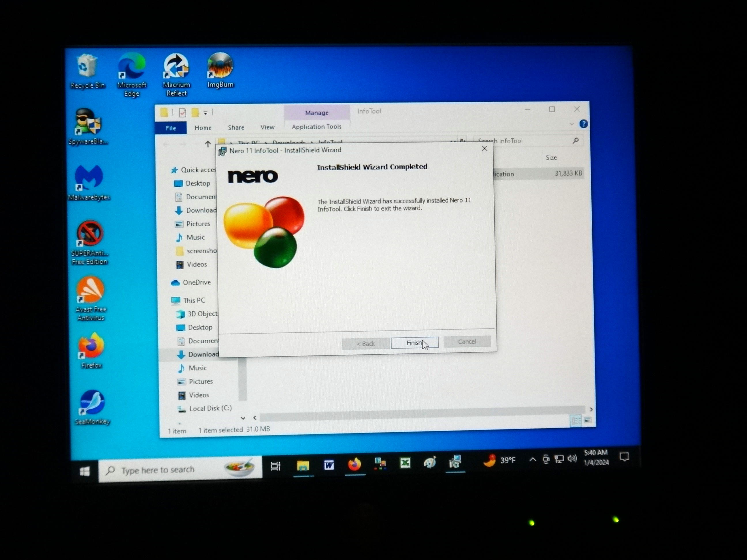
Task: Open SpywareBlaster desktop shortcut
Action: (x=88, y=127)
